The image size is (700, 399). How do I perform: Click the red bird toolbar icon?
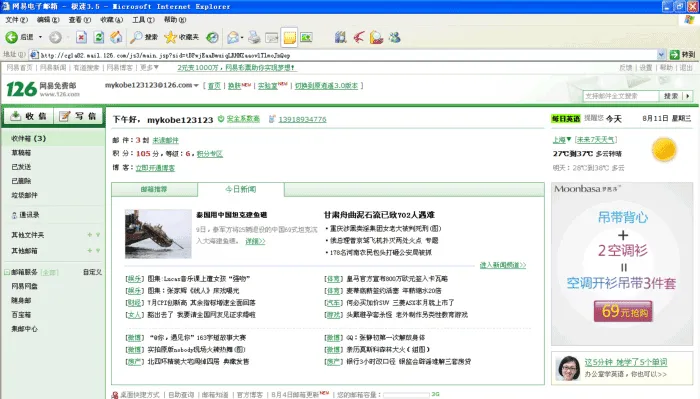tap(358, 37)
